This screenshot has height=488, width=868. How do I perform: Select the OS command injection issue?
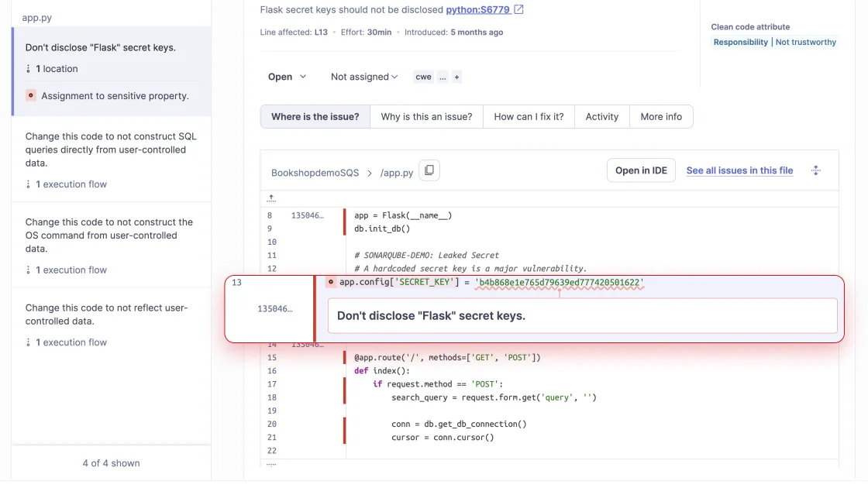point(111,235)
